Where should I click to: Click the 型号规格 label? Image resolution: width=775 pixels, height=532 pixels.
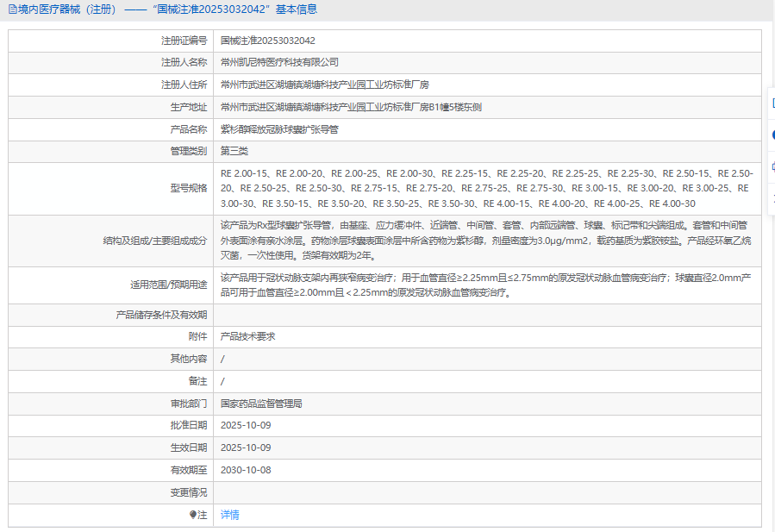[189, 188]
